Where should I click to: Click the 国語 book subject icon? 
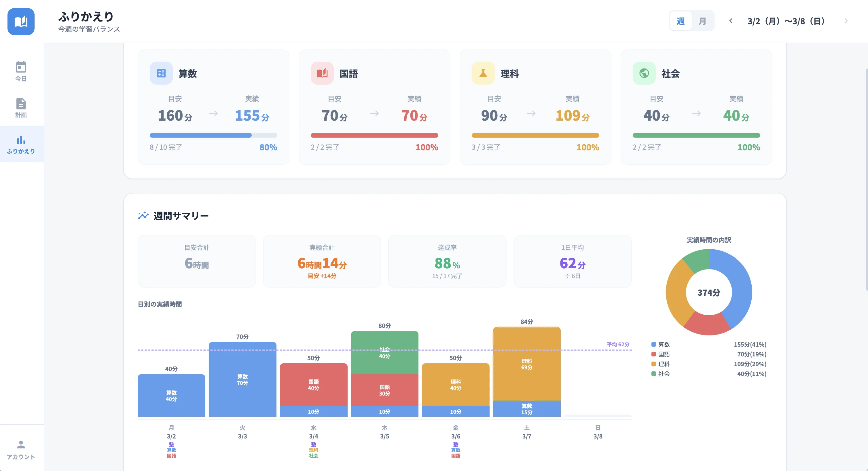pos(322,73)
